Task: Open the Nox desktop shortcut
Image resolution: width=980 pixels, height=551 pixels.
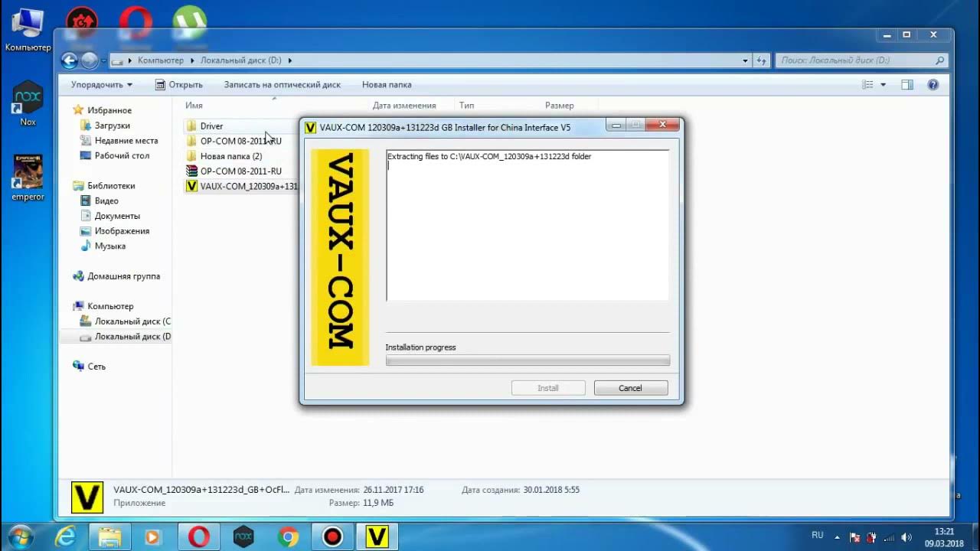Action: 28,103
